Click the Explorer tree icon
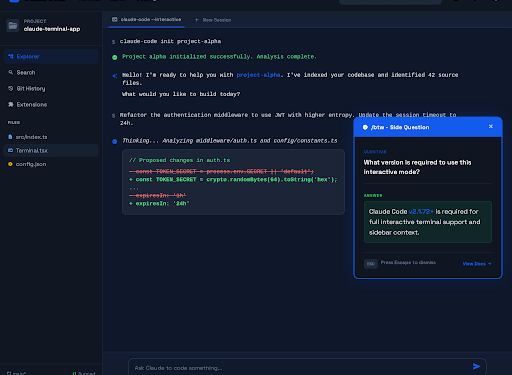 tap(11, 56)
